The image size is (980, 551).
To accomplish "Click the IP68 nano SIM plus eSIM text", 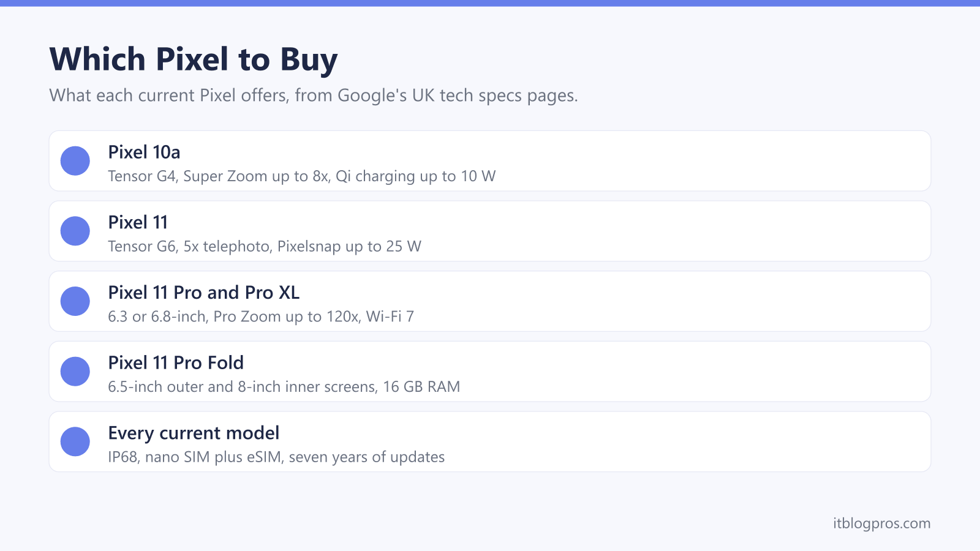I will (276, 457).
